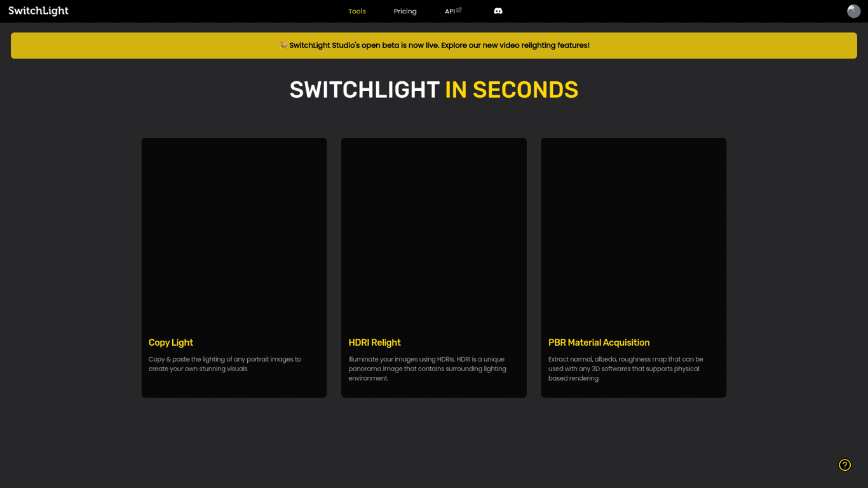This screenshot has height=488, width=868.
Task: Click the HDRI Relight preview thumbnail
Action: 433,229
